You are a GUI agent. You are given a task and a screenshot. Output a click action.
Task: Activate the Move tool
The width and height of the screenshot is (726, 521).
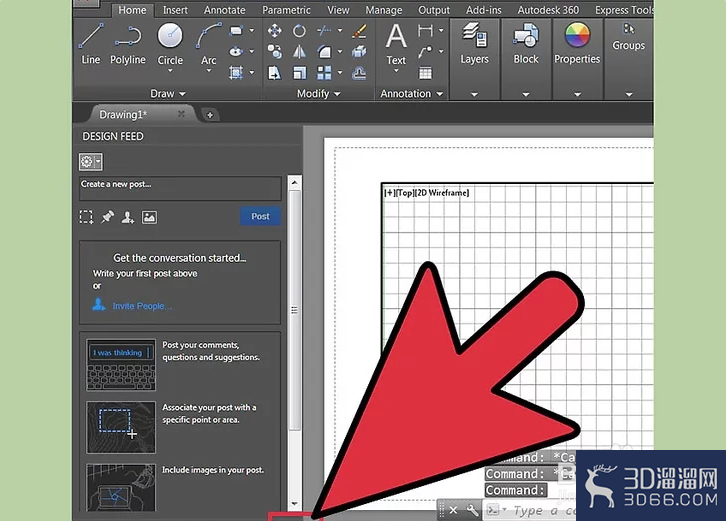point(275,31)
